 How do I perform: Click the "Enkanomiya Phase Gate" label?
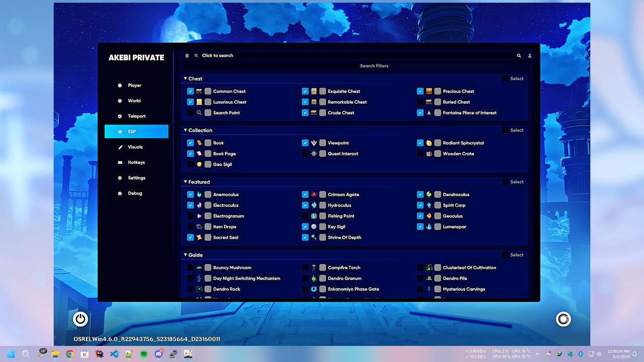coord(354,290)
